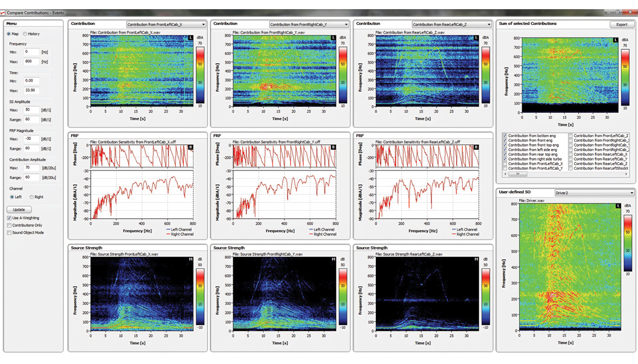Click the Export button
The height and width of the screenshot is (364, 638).
(x=622, y=24)
